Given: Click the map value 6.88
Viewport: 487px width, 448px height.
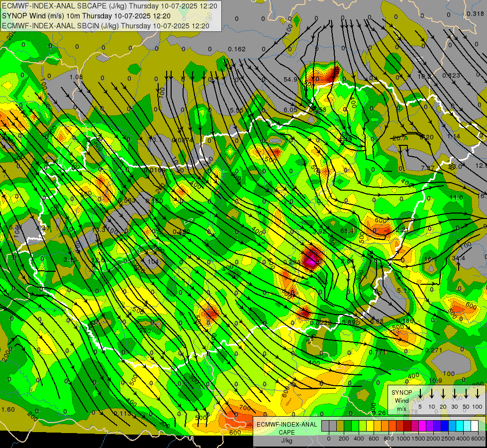Looking at the screenshot, I should click(x=377, y=322).
